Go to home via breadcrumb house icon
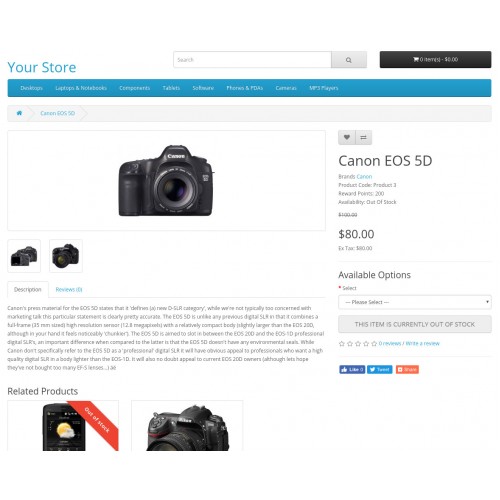Screen dimensions: 500x500 click(x=19, y=113)
